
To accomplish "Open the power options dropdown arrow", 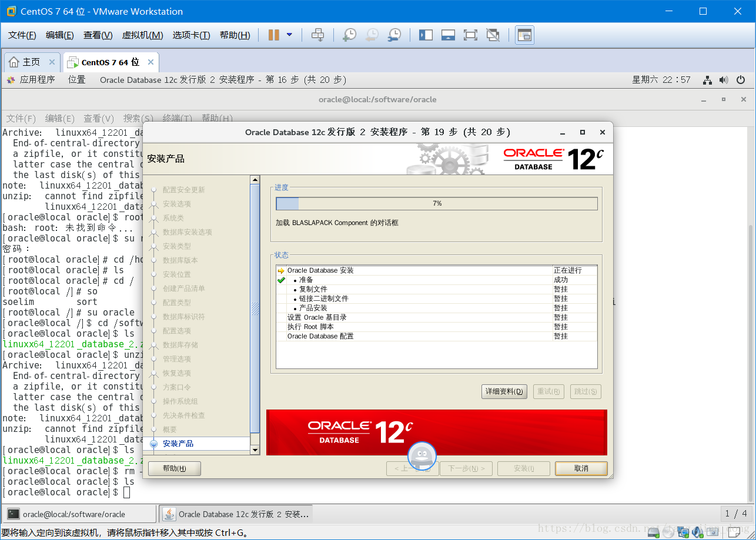I will pyautogui.click(x=289, y=35).
